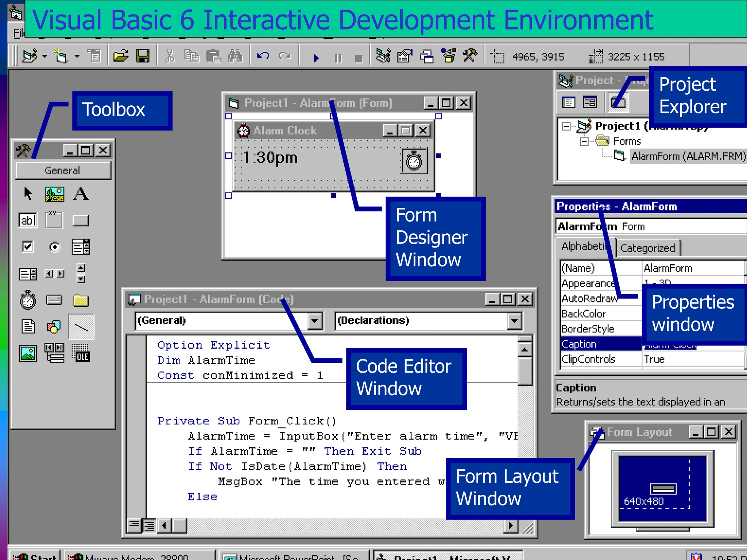Image resolution: width=747 pixels, height=560 pixels.
Task: Select the horizontal scrollbar tool in Toolbox
Action: click(x=55, y=273)
